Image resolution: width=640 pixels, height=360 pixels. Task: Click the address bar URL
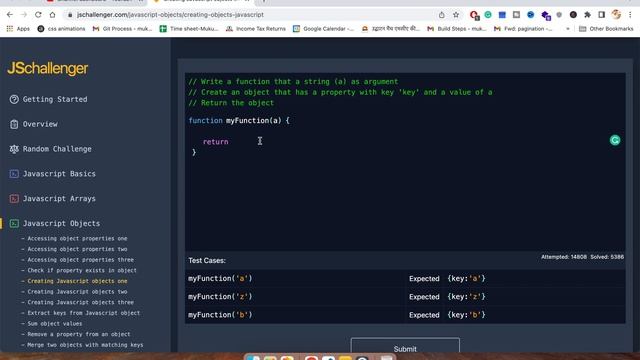tap(170, 15)
